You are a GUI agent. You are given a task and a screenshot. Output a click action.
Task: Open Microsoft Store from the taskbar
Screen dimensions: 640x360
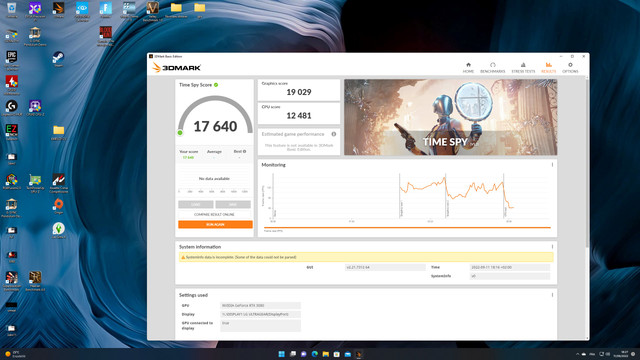(x=337, y=354)
